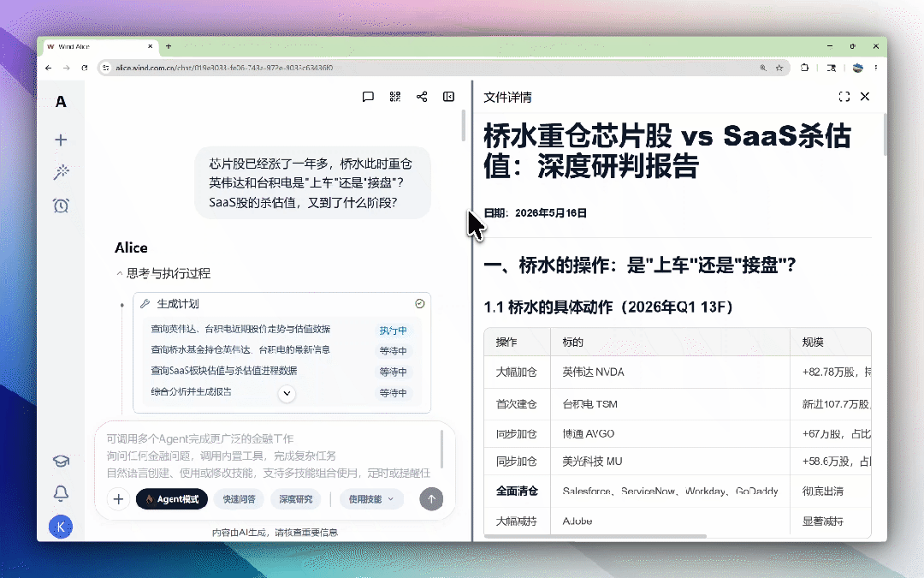
Task: Open the magic wand skills icon
Action: (x=61, y=172)
